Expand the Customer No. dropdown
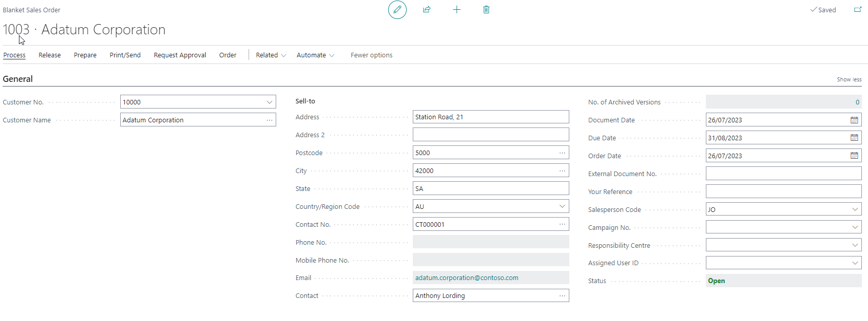This screenshot has width=868, height=321. (x=269, y=102)
